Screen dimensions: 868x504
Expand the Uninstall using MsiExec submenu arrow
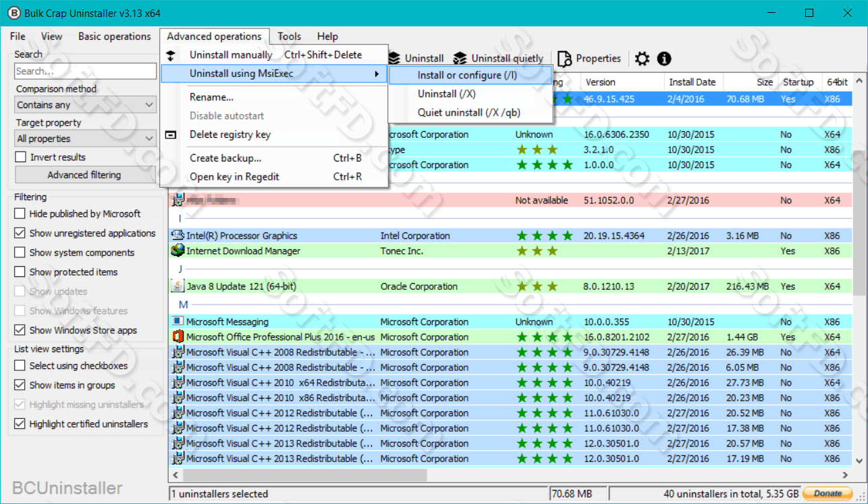click(377, 74)
